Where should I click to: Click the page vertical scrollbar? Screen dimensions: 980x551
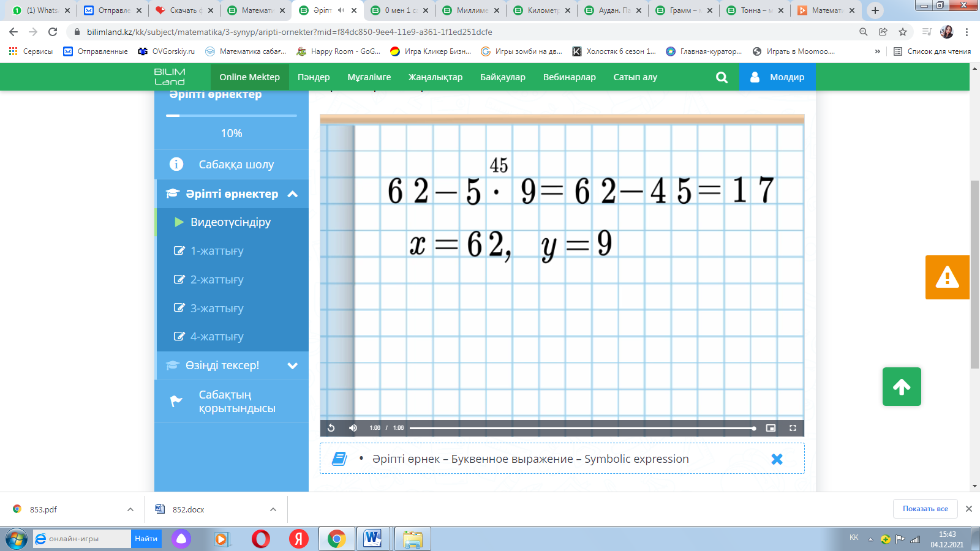[974, 275]
